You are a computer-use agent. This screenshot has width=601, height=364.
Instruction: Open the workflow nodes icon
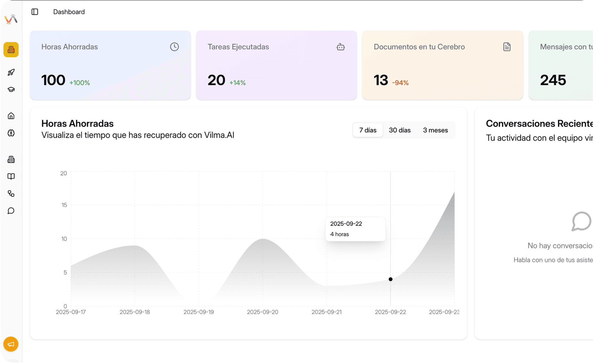(x=11, y=194)
